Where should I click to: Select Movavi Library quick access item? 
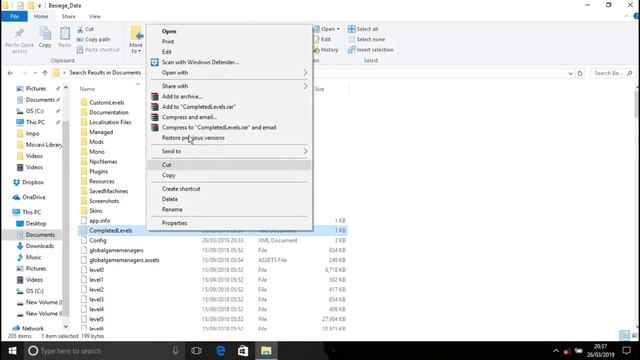tap(39, 145)
